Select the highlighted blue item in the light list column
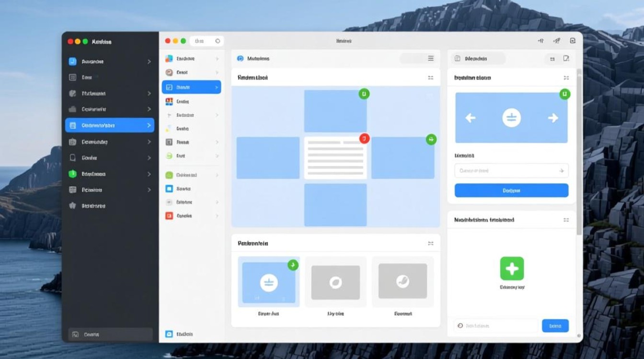The image size is (644, 359). 191,87
